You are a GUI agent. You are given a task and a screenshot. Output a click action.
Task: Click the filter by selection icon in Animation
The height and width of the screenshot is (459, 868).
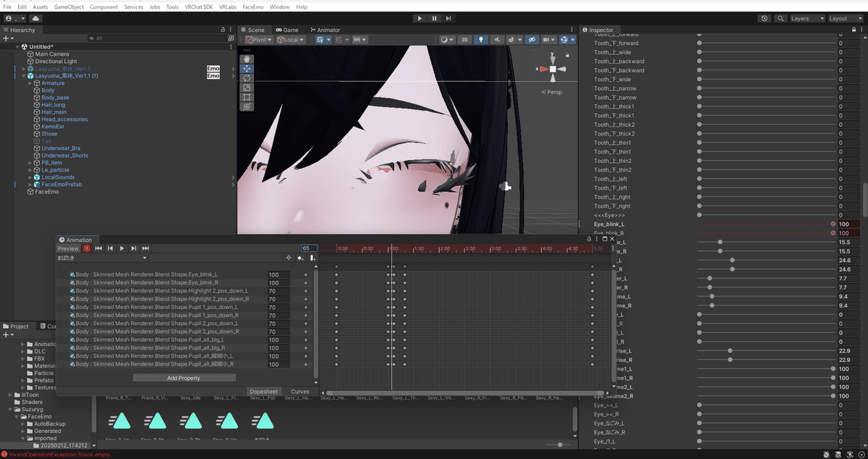(289, 258)
